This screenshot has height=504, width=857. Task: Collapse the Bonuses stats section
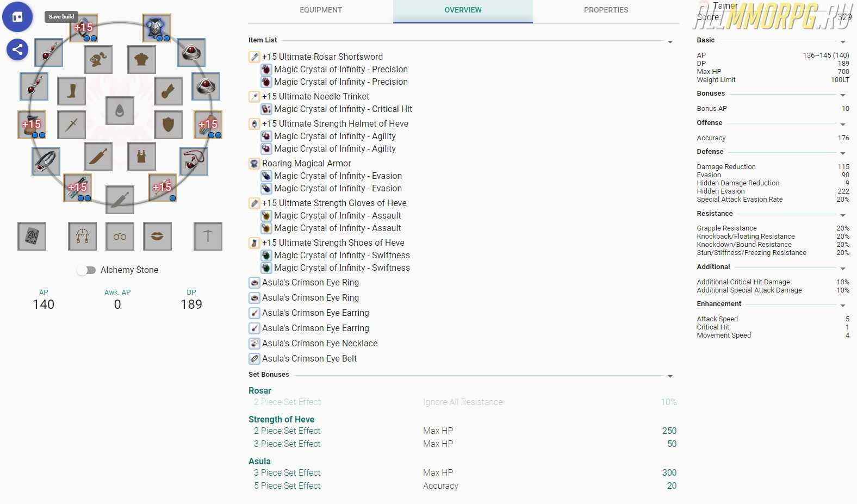pos(843,95)
